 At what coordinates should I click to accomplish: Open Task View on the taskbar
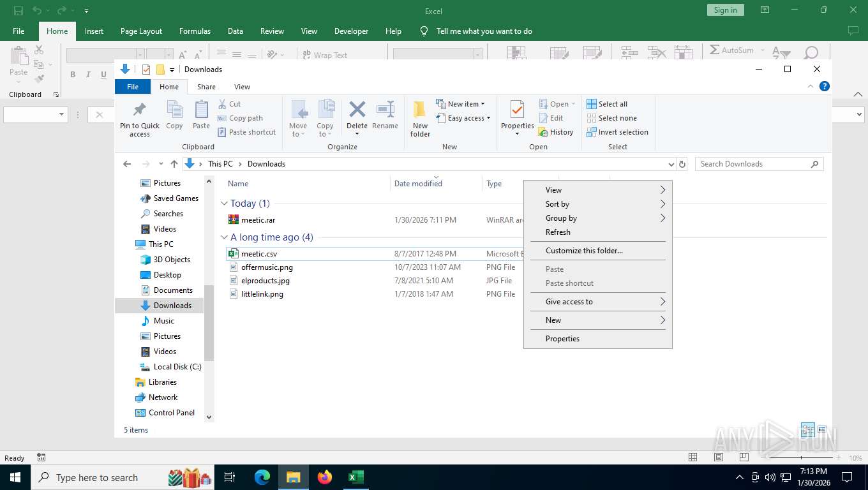tap(230, 477)
